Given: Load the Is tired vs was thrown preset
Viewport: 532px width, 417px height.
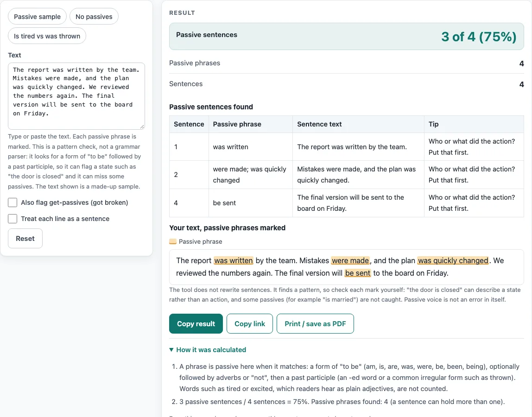Looking at the screenshot, I should (47, 36).
